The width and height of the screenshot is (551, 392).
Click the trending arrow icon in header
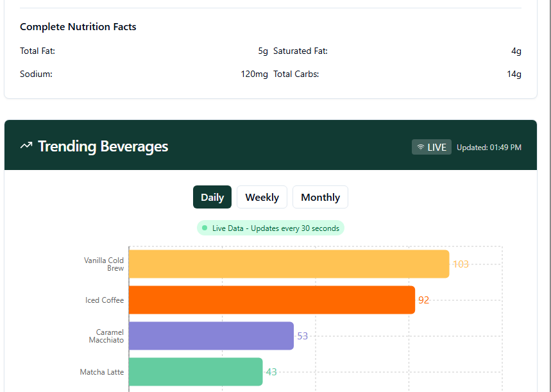(x=26, y=146)
